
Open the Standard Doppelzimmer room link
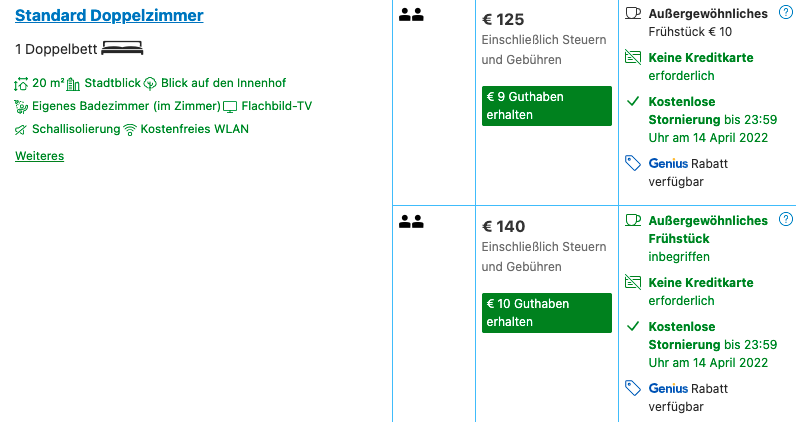coord(109,15)
